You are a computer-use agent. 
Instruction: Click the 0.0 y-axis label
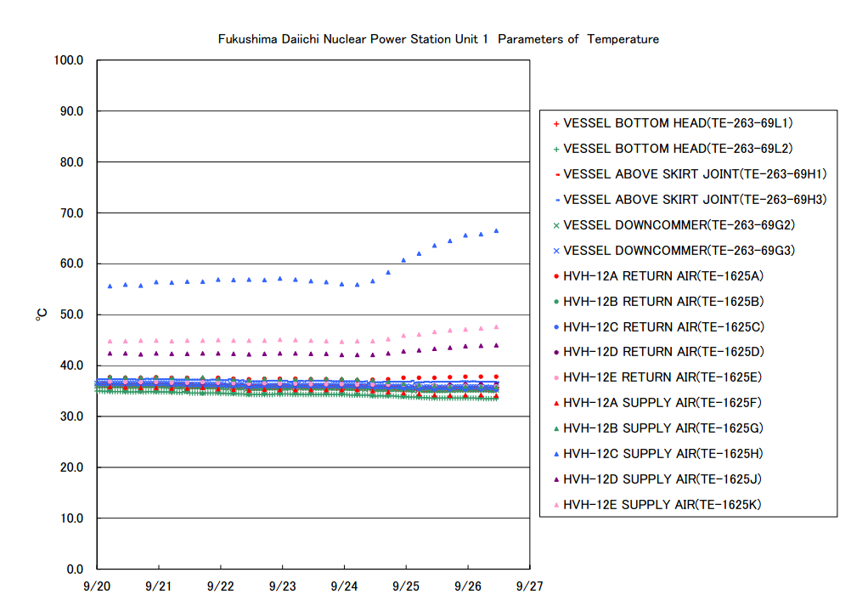click(75, 569)
